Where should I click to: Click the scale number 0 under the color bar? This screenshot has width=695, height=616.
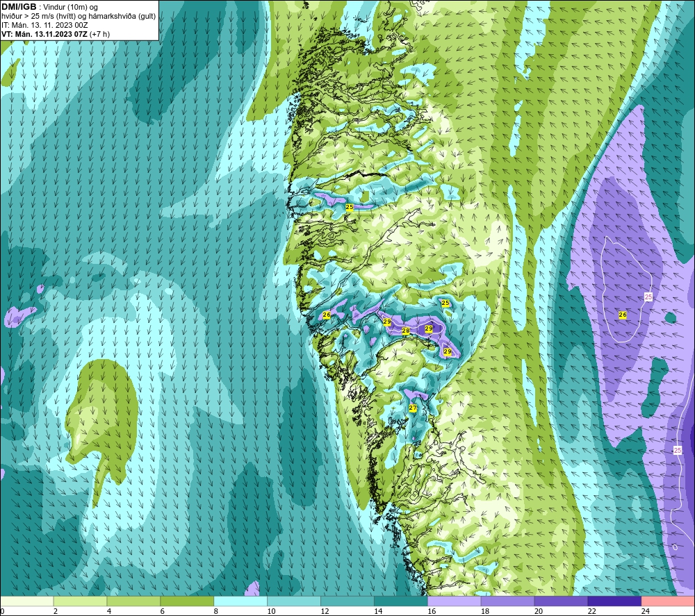2,611
